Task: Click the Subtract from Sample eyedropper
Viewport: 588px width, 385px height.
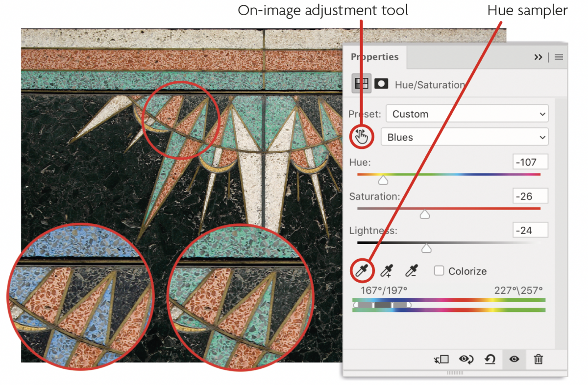Action: tap(412, 271)
